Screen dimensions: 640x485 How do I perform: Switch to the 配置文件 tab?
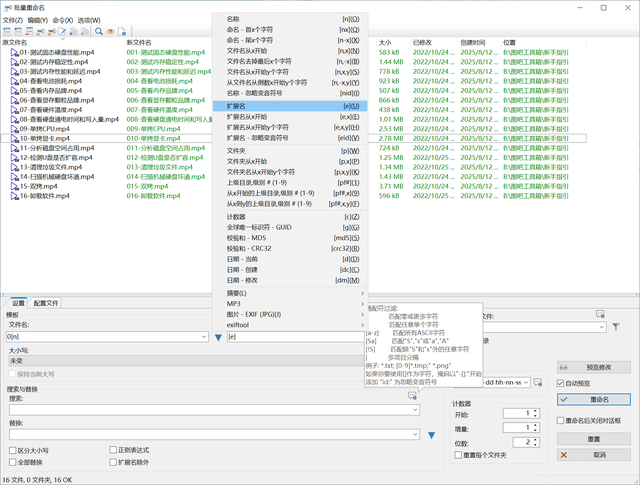coord(46,303)
